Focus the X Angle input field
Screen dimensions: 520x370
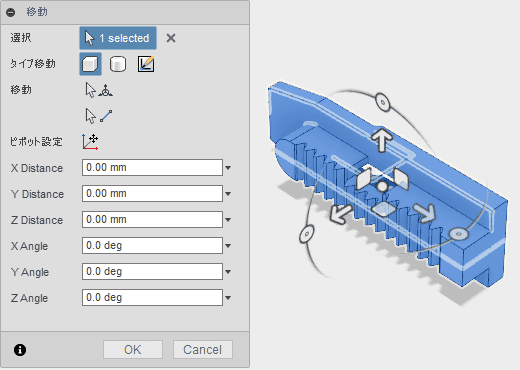click(152, 245)
